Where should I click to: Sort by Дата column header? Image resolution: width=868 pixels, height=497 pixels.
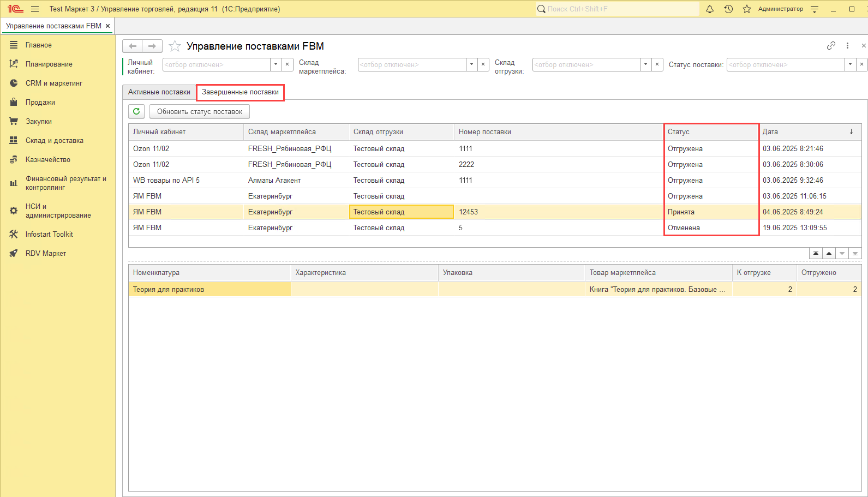point(807,131)
